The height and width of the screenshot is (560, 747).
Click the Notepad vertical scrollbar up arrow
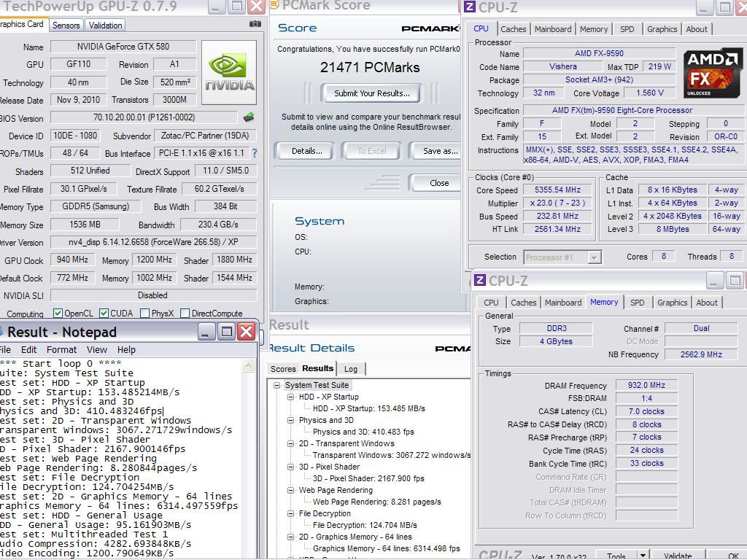pyautogui.click(x=249, y=366)
